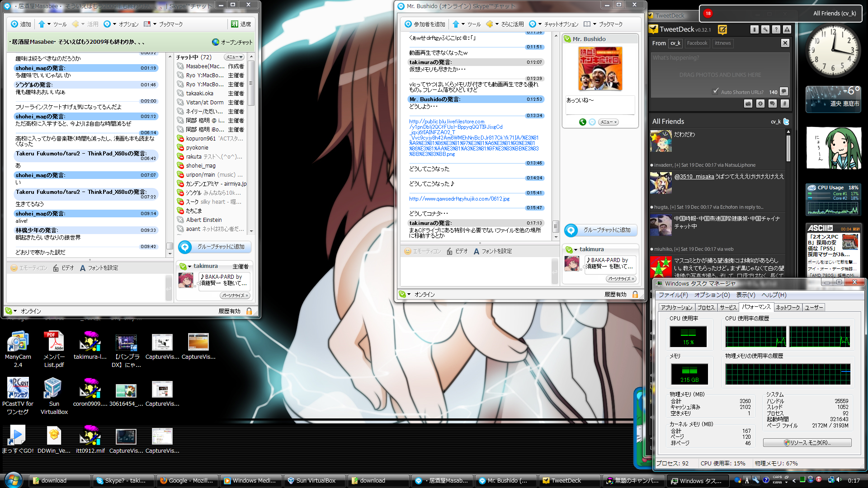Image resolution: width=868 pixels, height=488 pixels.
Task: Close the TweetDeck compose panel
Action: 785,43
